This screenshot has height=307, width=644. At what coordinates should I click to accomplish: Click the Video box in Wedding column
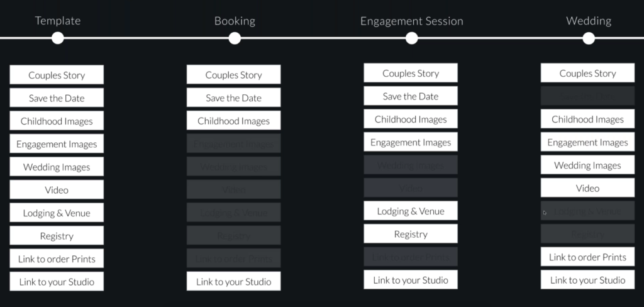[x=588, y=188]
